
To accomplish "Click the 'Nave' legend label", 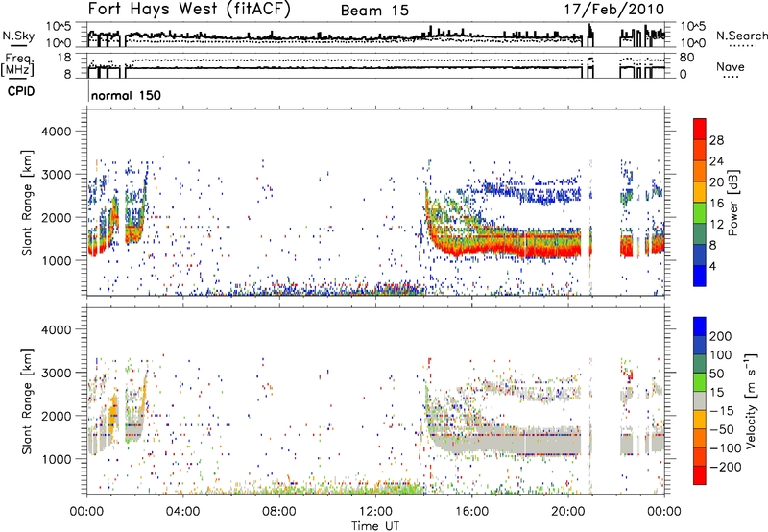I will 731,67.
